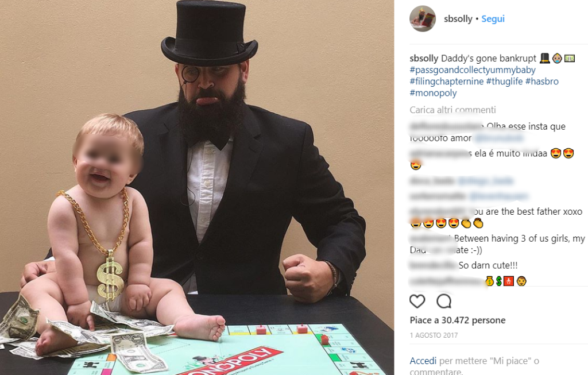Open the #passgoandcollectyummybaby hashtag
This screenshot has width=588, height=375.
(x=473, y=70)
